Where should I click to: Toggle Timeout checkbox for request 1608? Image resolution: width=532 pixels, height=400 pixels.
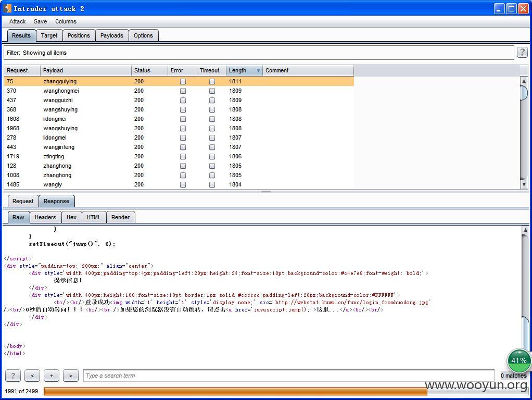point(212,119)
